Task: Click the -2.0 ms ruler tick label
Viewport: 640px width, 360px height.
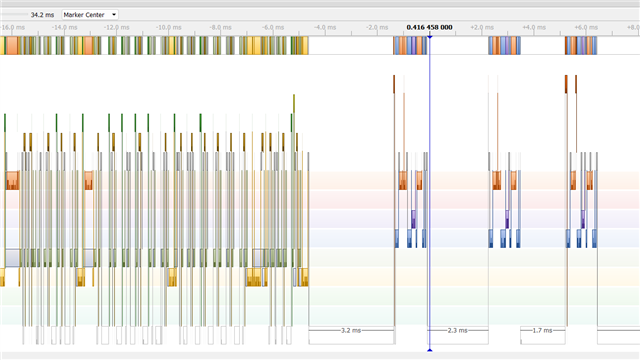Action: tap(377, 27)
